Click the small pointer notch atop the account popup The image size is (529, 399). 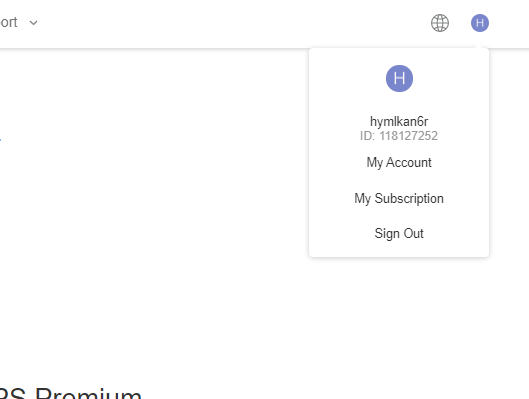[x=478, y=47]
